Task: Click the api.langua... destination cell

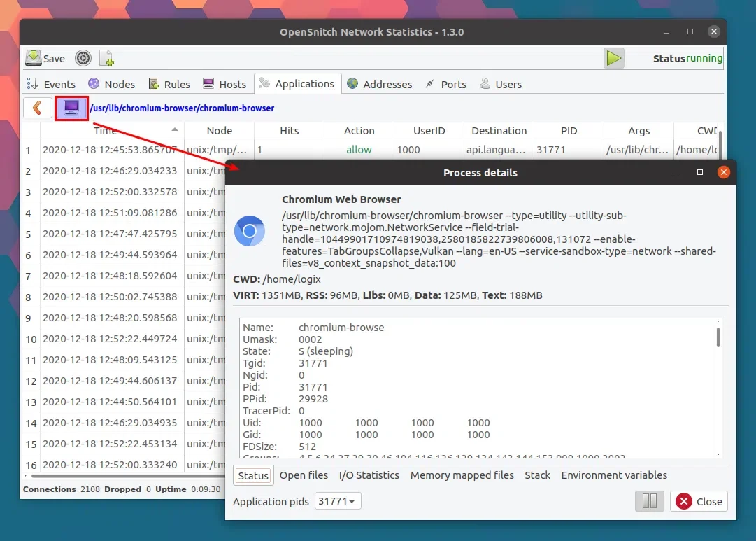Action: [x=499, y=150]
